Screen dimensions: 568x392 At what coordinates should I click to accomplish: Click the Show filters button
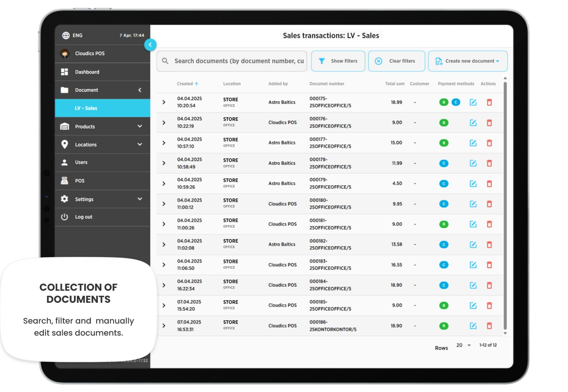point(338,61)
